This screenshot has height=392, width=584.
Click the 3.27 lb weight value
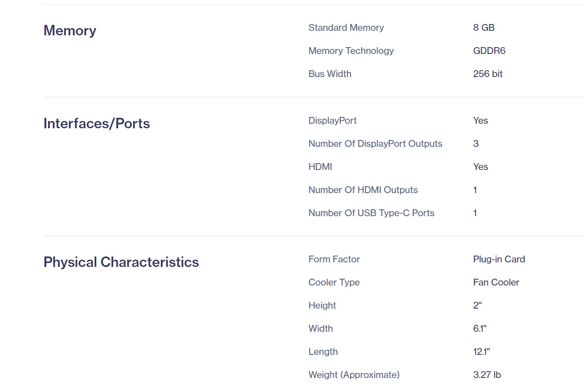[487, 375]
